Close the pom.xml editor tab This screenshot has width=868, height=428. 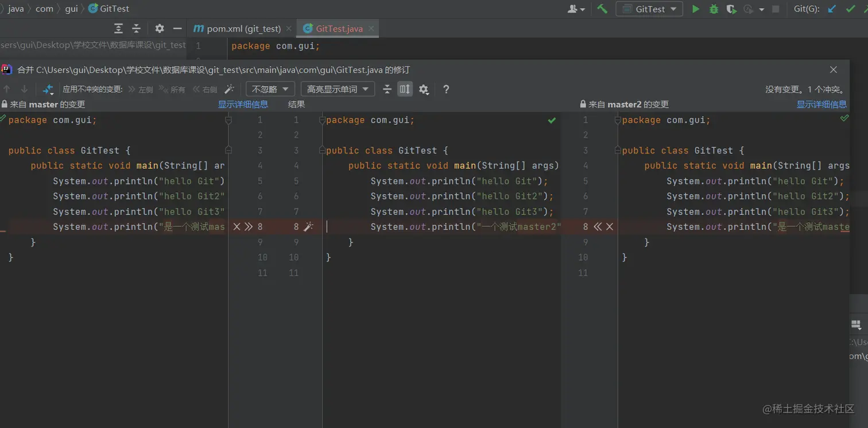289,28
